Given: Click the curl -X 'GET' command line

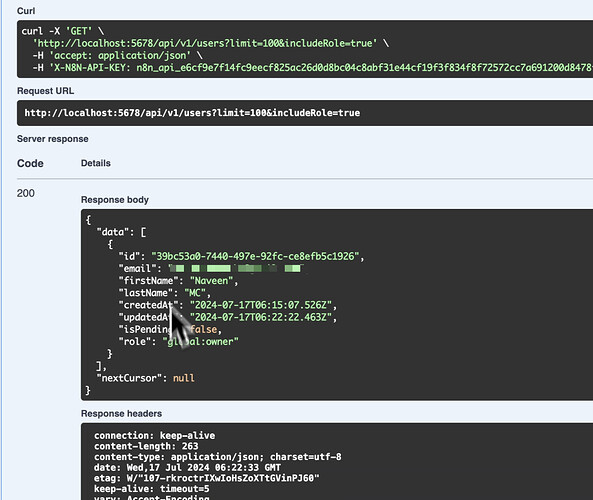Looking at the screenshot, I should pos(62,31).
